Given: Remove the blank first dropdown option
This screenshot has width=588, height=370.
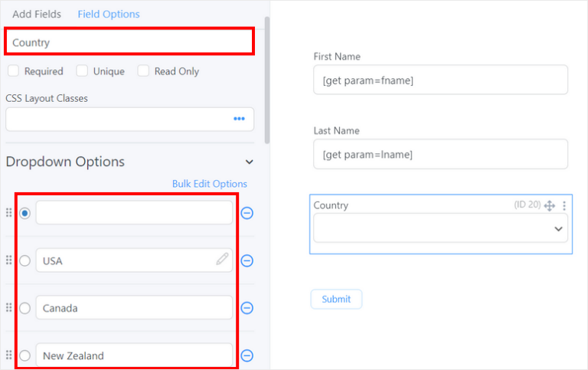Looking at the screenshot, I should click(x=247, y=213).
